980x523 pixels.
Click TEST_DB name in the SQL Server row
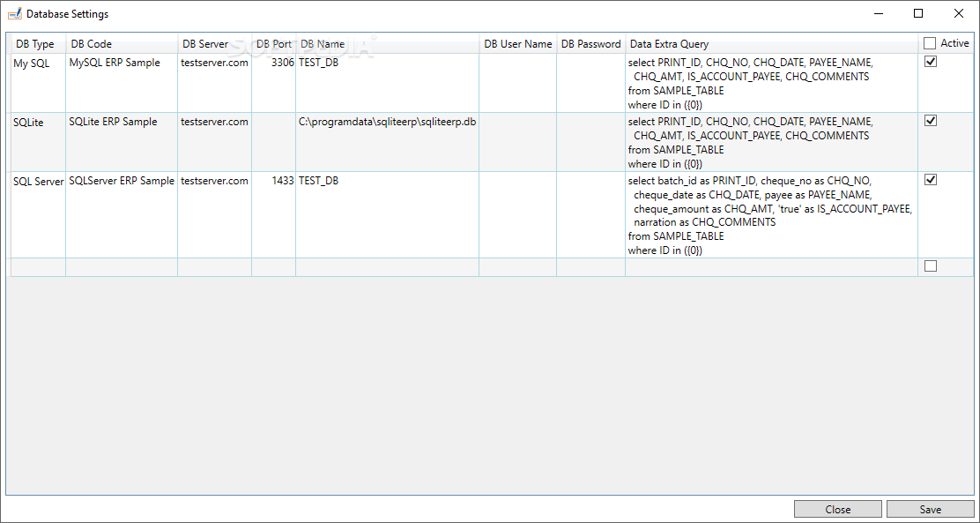(319, 180)
